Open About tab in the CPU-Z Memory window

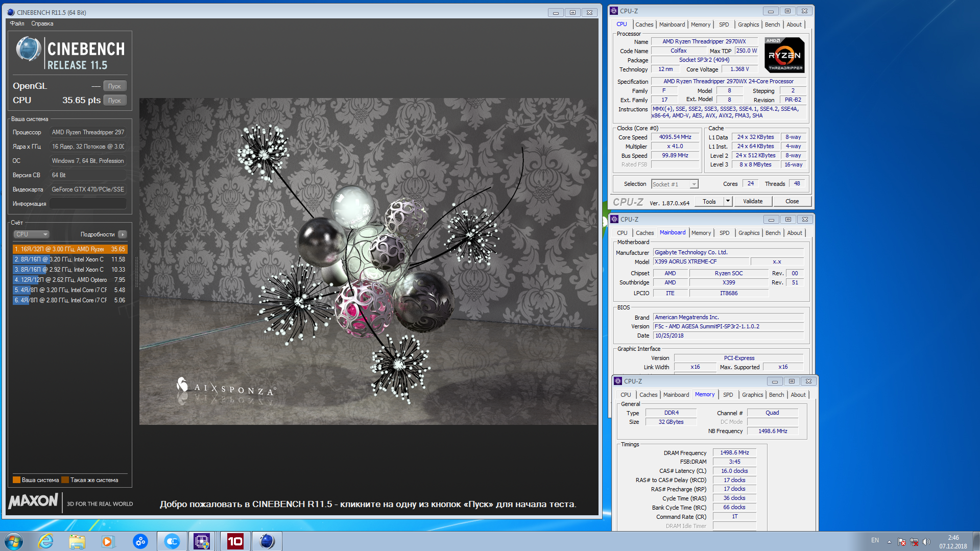[x=798, y=395]
